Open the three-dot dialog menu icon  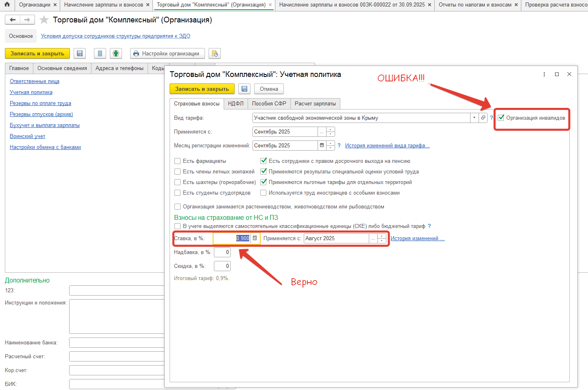(544, 74)
